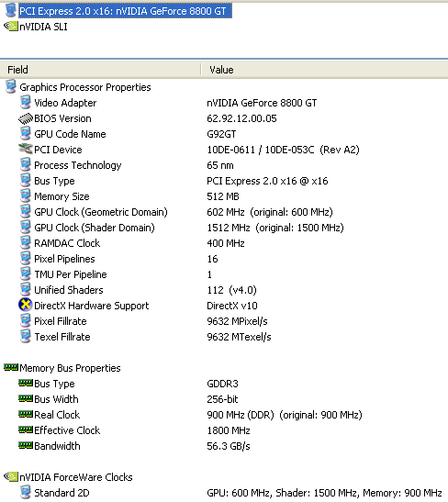The image size is (448, 502).
Task: Click the GPU Code Name row icon
Action: coord(26,133)
